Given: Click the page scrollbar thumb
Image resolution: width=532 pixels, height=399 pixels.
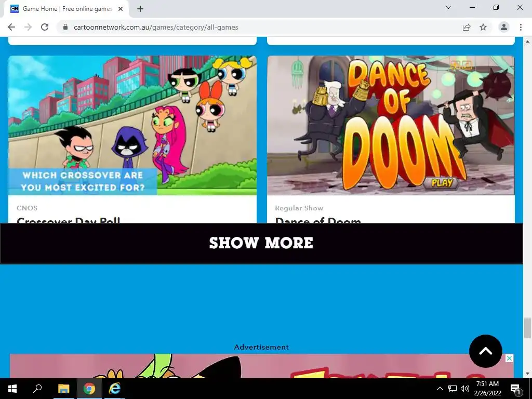Looking at the screenshot, I should (527, 328).
